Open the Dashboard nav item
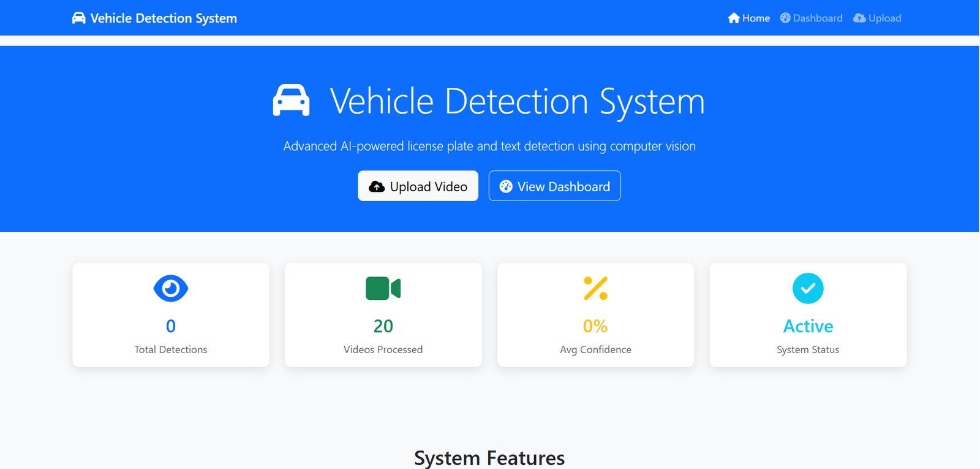980x469 pixels. (x=812, y=18)
